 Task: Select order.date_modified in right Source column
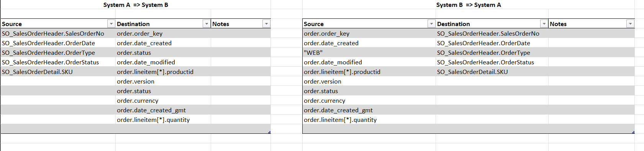[369, 62]
